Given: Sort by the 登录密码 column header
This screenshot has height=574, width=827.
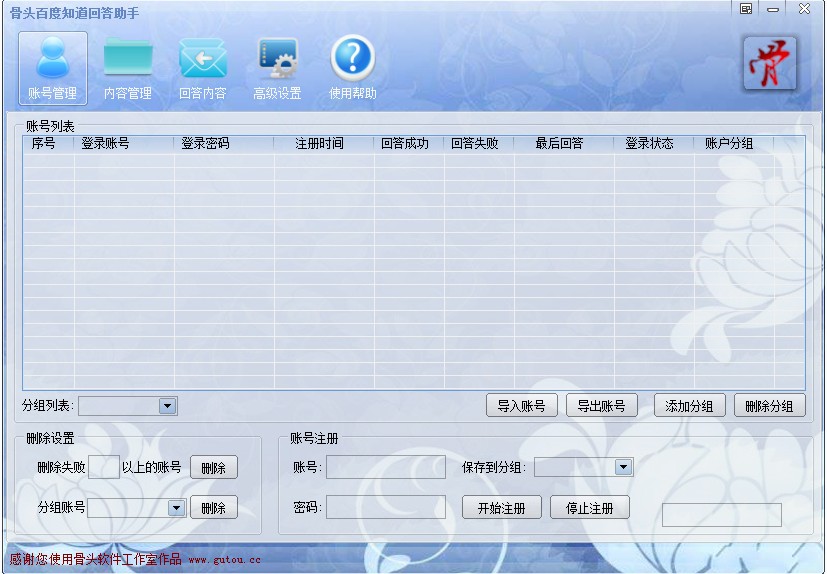Looking at the screenshot, I should (x=224, y=144).
